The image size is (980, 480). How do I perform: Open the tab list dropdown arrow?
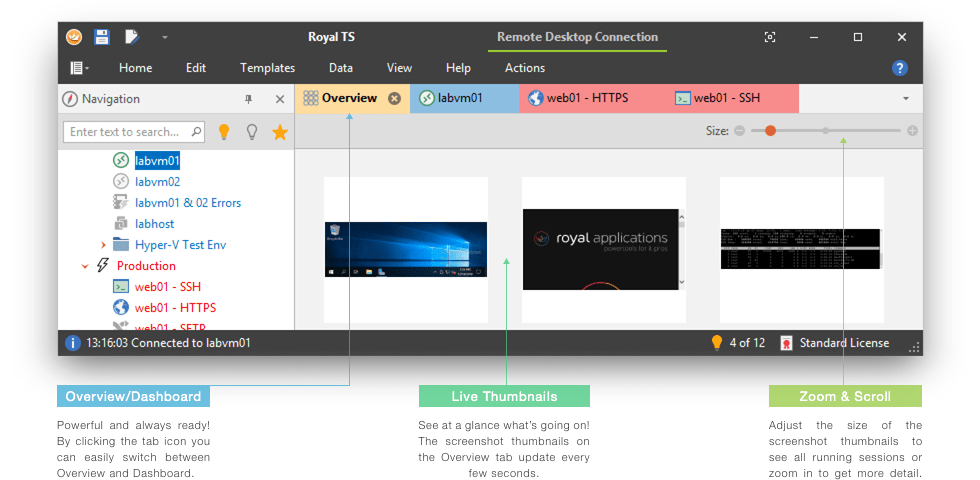906,99
